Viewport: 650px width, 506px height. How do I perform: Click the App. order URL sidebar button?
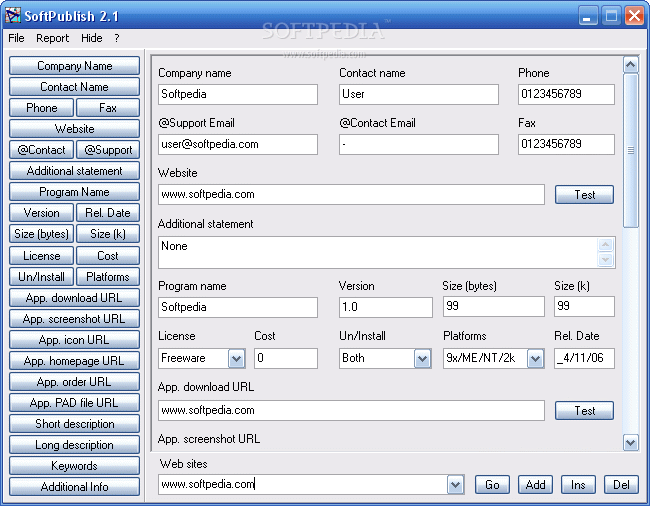tap(75, 382)
